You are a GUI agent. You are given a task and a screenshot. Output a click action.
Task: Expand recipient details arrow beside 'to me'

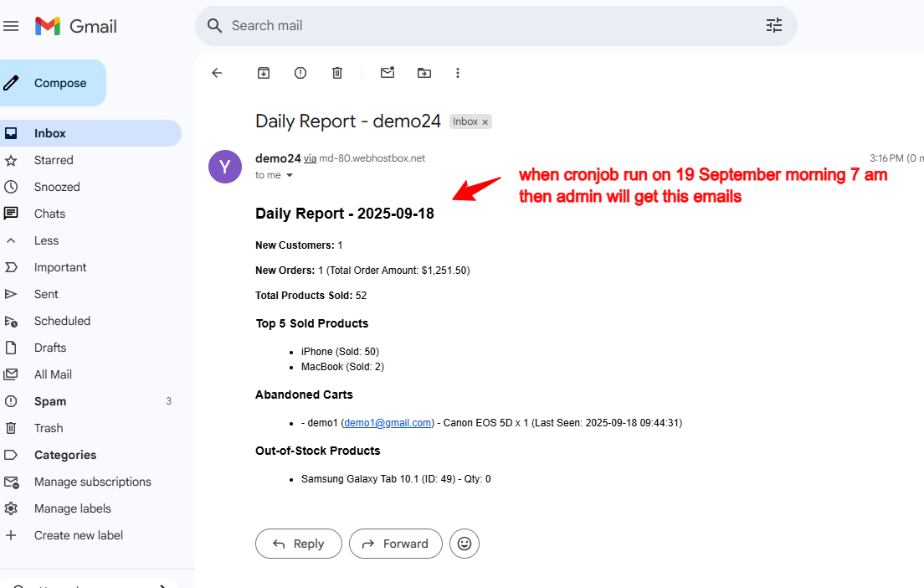290,176
